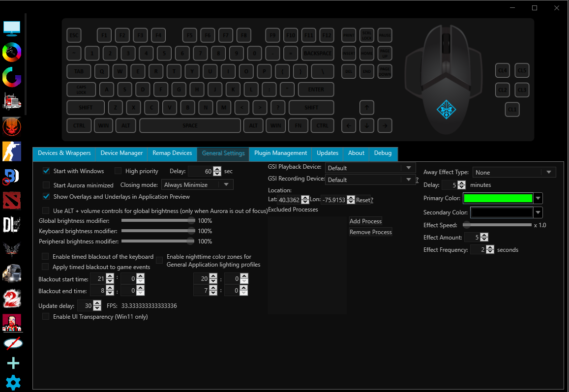Check Apply timed blackout to game events
This screenshot has width=569, height=392.
click(45, 267)
